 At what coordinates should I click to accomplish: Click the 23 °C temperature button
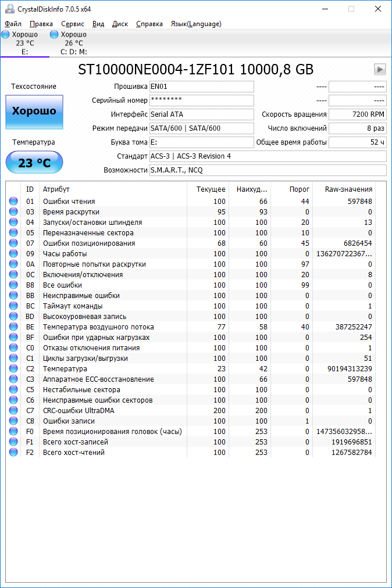34,163
